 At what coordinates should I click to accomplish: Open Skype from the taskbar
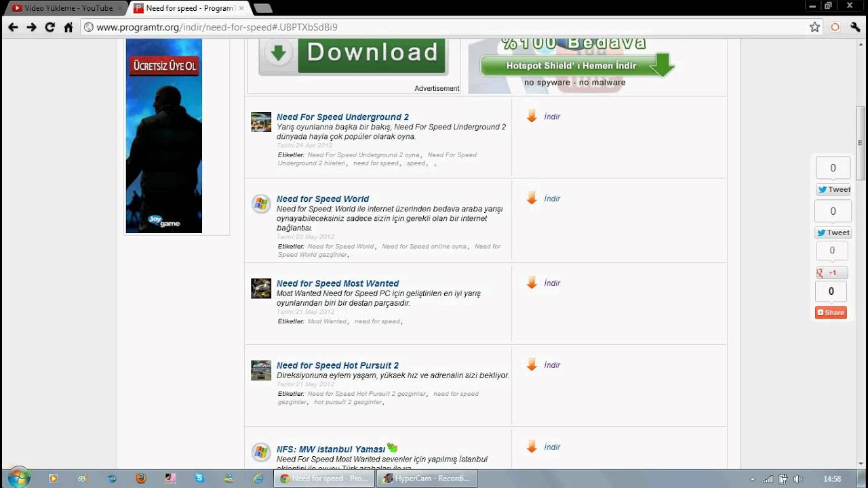(199, 479)
